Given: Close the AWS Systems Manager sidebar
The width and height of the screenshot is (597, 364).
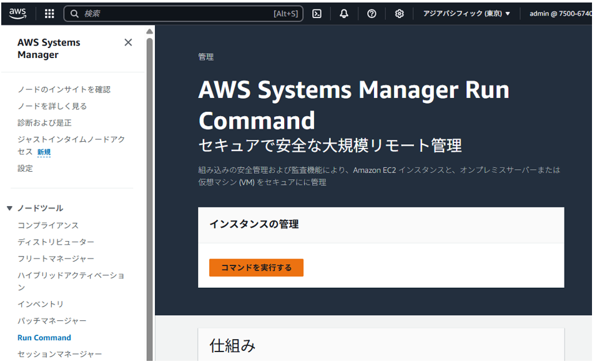Looking at the screenshot, I should coord(128,42).
